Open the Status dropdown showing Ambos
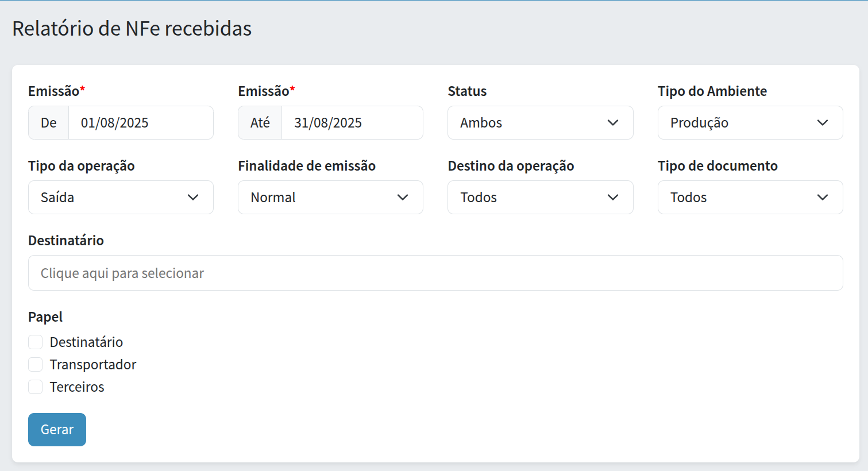 [540, 123]
